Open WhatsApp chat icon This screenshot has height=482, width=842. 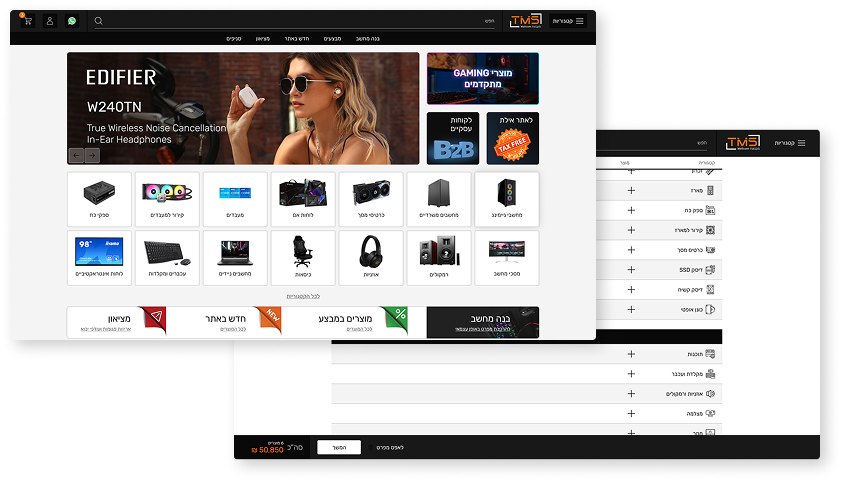(72, 21)
